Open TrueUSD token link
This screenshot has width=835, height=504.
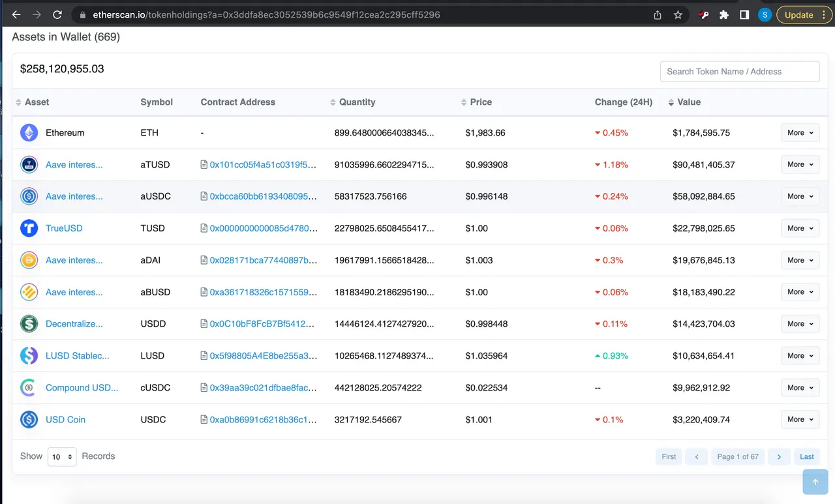[64, 228]
